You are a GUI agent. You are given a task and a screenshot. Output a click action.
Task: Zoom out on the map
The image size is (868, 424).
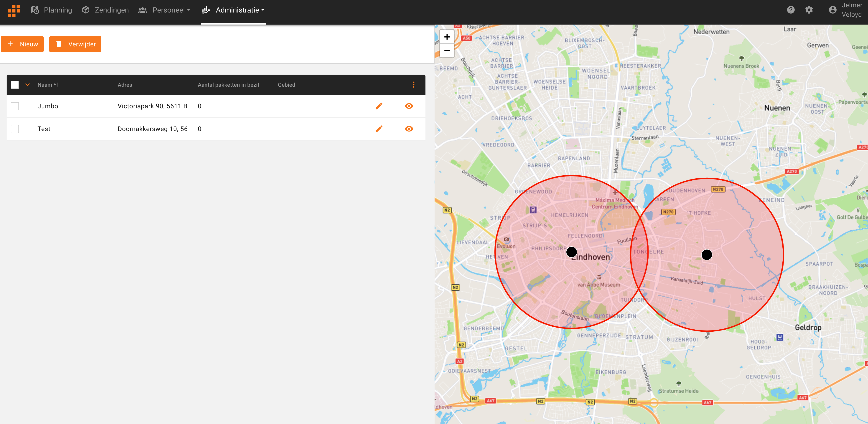point(447,50)
